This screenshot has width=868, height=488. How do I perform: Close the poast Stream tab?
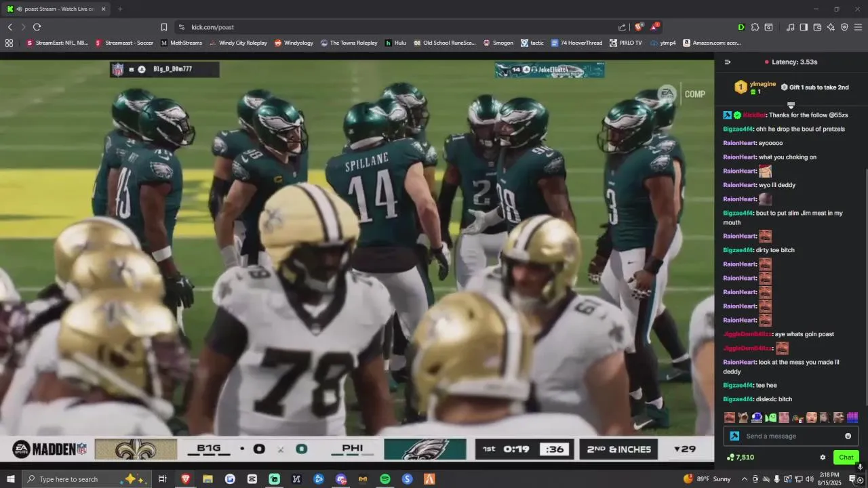[103, 9]
